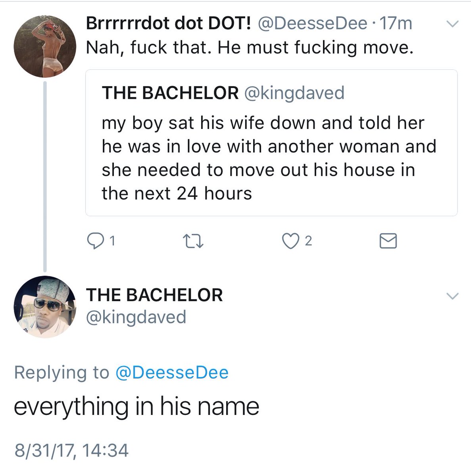Tap the reply speech bubble icon

[95, 241]
